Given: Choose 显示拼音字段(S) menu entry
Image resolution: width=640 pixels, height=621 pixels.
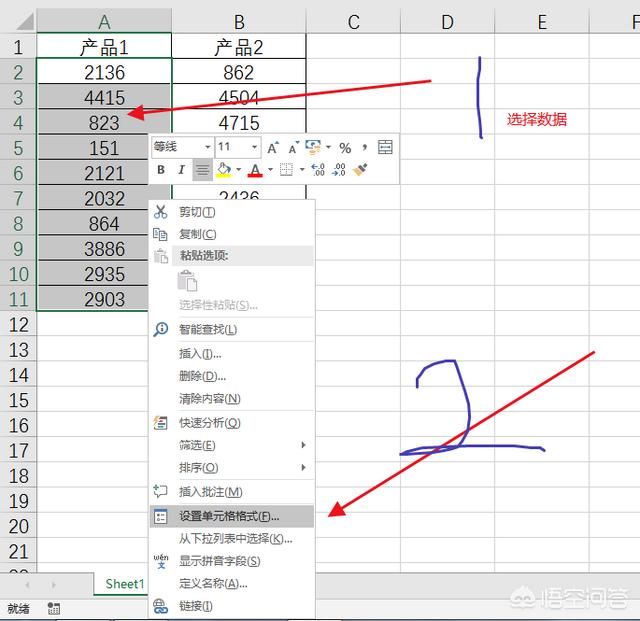Looking at the screenshot, I should coord(232,561).
